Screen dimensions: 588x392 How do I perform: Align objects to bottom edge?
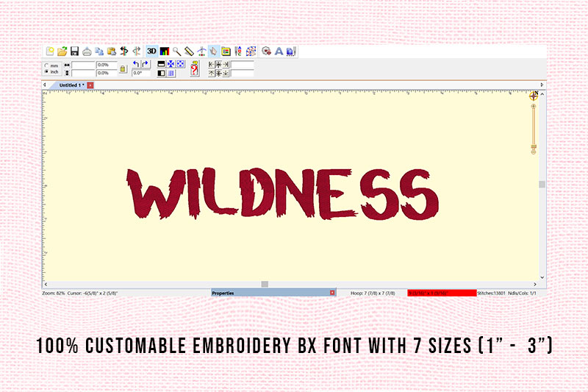point(226,73)
